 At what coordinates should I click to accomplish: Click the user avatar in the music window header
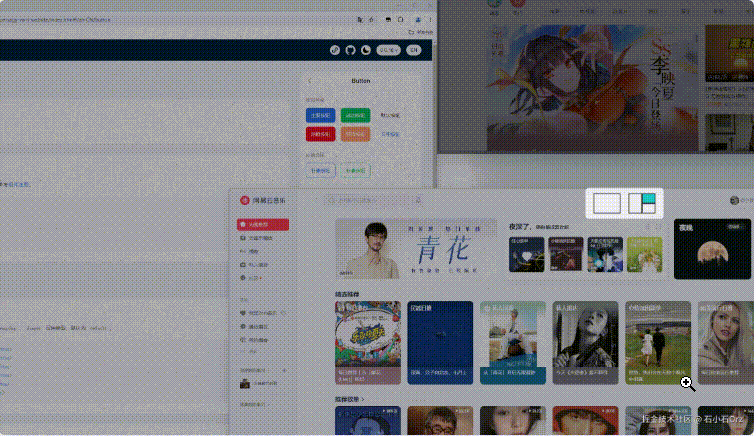click(x=734, y=201)
